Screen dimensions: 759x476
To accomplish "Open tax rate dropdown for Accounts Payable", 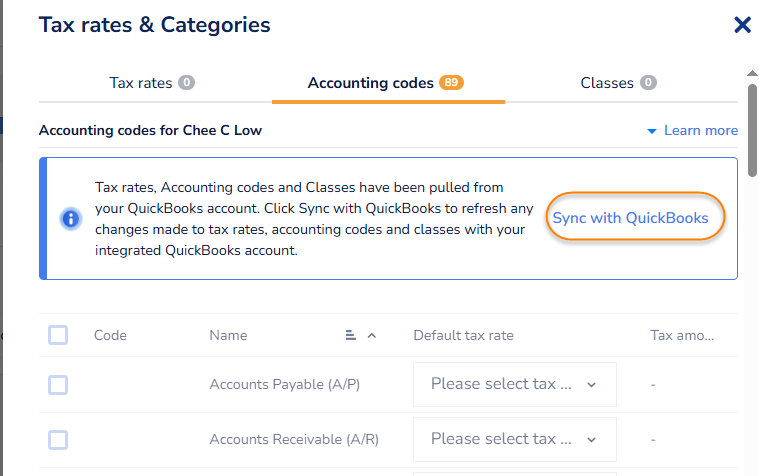I will coord(514,384).
